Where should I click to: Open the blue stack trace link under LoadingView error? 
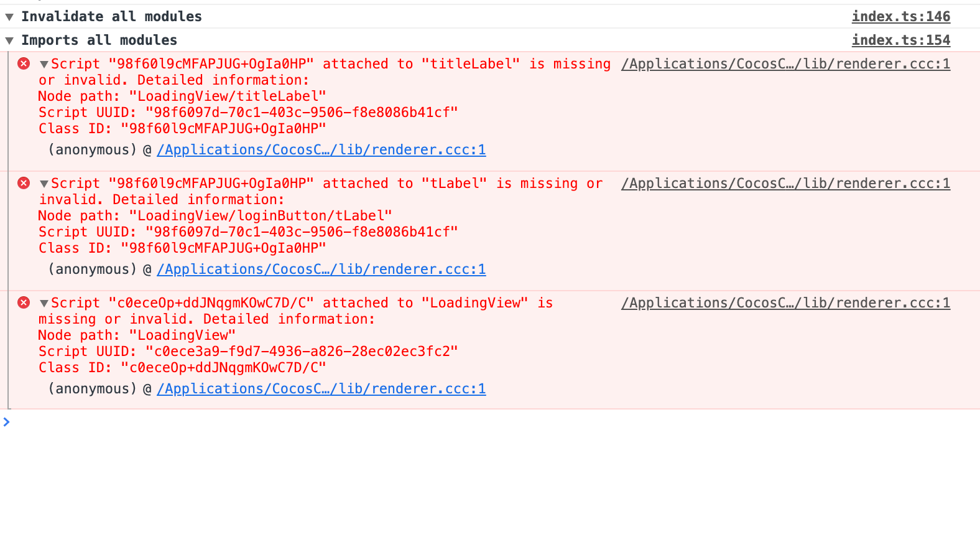[321, 389]
